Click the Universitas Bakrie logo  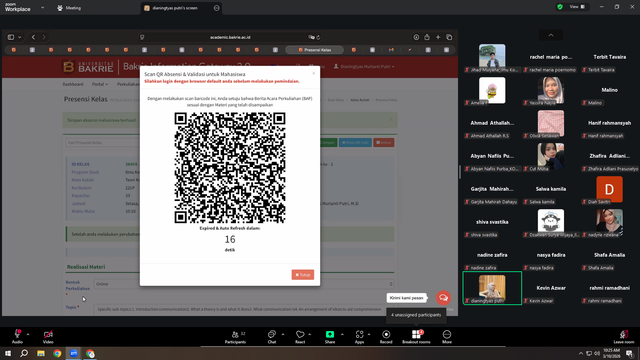coord(88,67)
